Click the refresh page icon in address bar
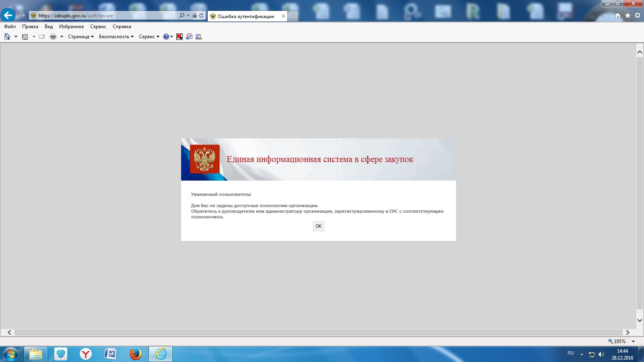The image size is (644, 362). point(201,15)
